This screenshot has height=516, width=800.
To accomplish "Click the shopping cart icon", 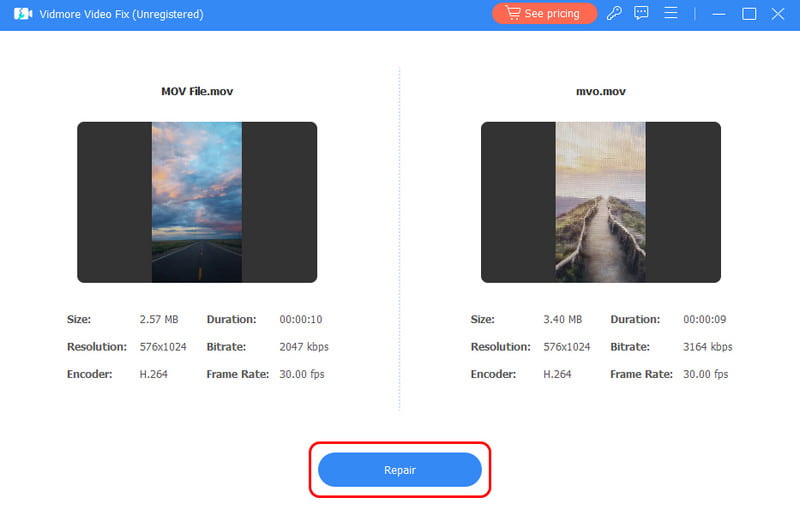I will [512, 14].
